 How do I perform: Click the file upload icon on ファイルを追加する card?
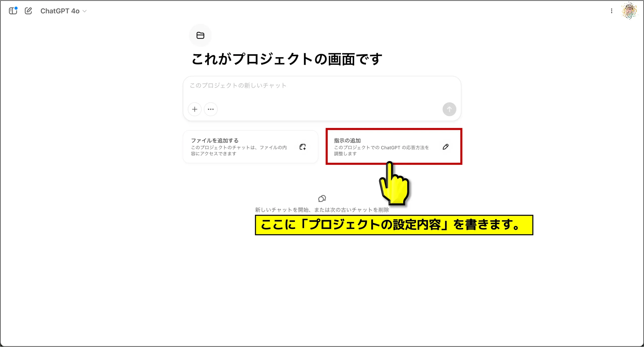point(303,147)
